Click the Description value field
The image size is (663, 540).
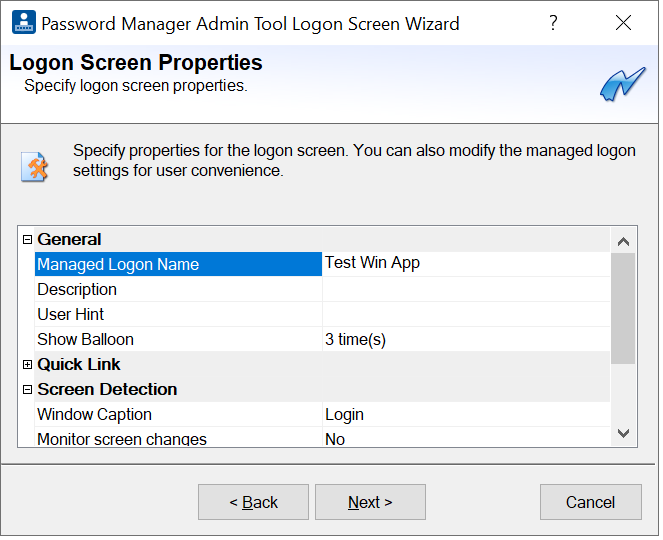(x=465, y=289)
